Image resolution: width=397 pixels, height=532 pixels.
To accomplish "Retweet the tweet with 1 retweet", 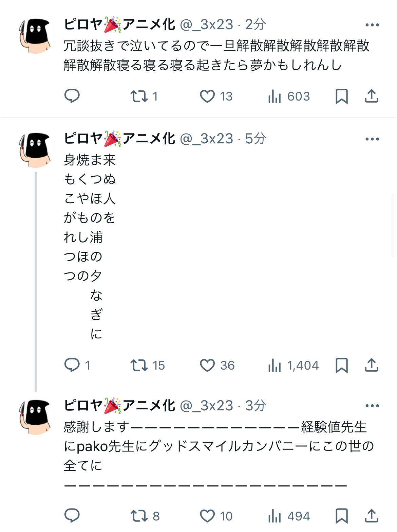I will click(139, 96).
